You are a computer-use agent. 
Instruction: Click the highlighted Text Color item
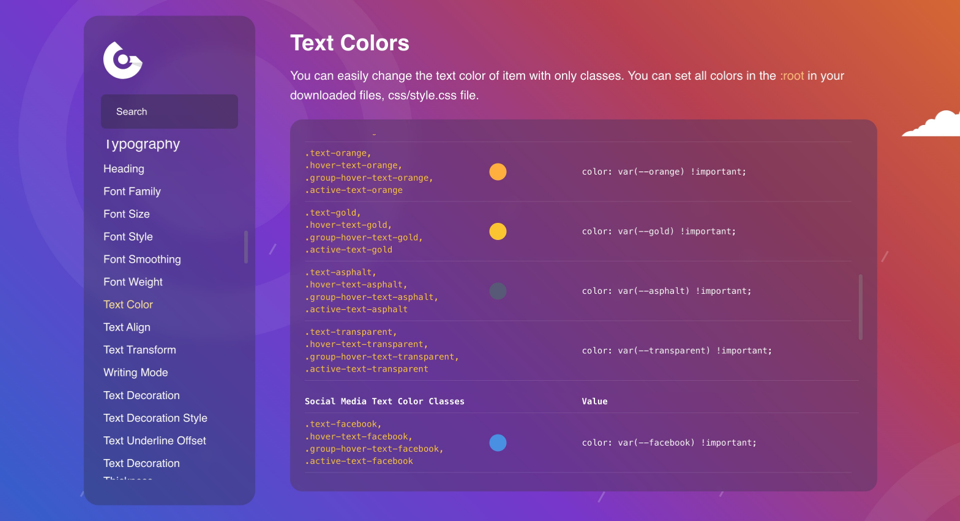[x=128, y=305]
